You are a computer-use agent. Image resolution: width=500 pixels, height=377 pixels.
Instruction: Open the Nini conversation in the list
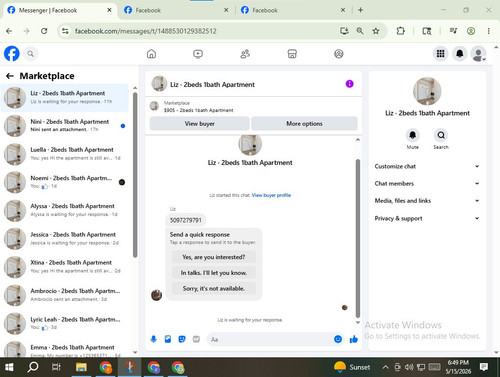coord(65,126)
